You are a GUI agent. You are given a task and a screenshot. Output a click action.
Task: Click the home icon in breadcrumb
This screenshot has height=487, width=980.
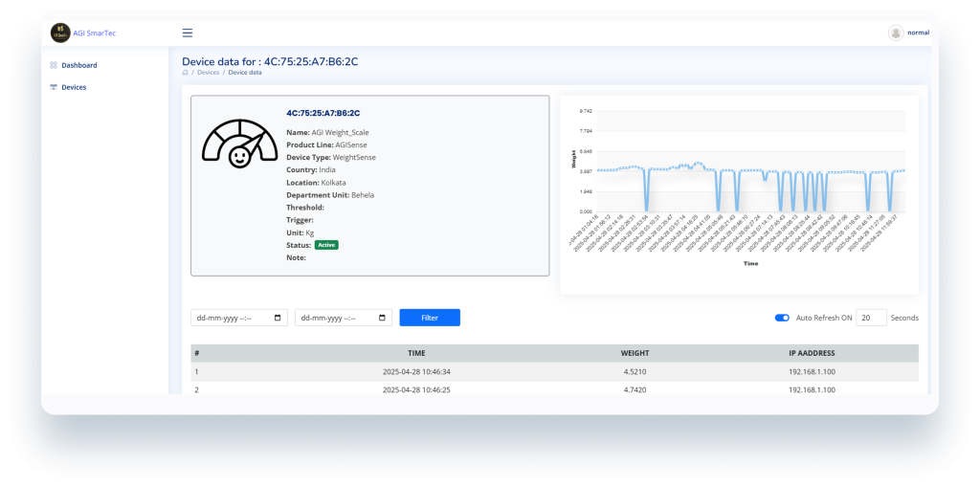pos(185,73)
